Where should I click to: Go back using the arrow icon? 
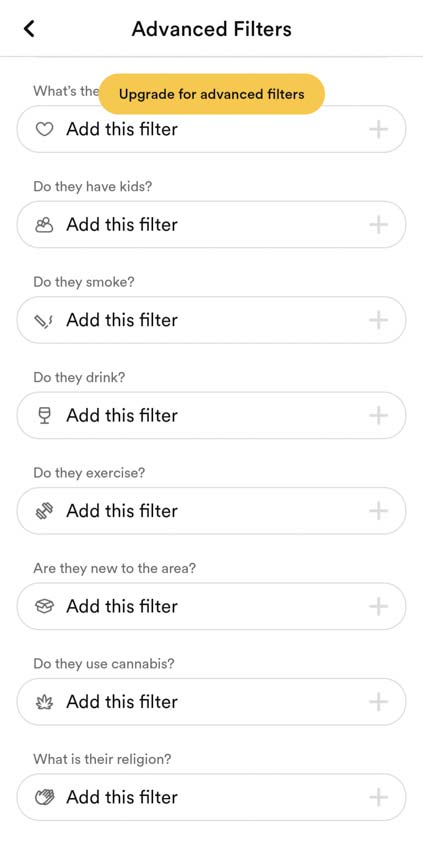(x=29, y=29)
